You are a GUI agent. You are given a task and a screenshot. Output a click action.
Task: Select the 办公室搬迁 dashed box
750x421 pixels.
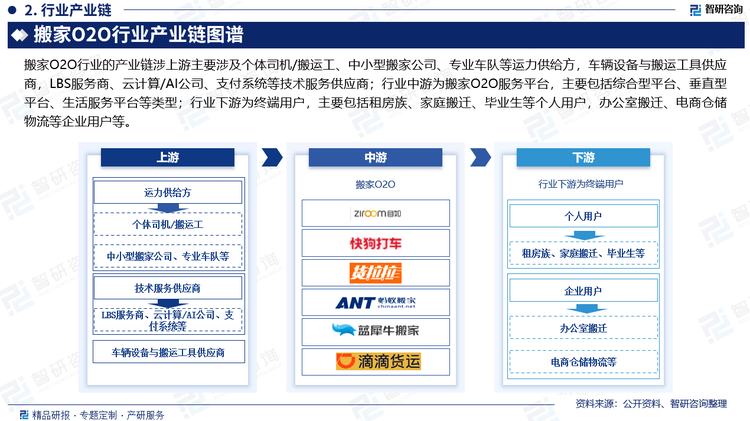coord(584,328)
